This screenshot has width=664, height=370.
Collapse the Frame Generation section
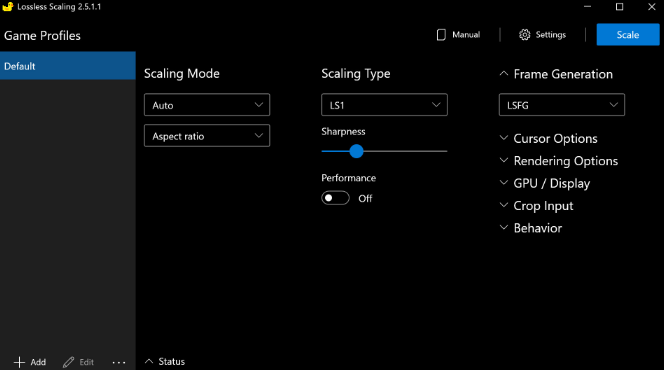coord(556,74)
